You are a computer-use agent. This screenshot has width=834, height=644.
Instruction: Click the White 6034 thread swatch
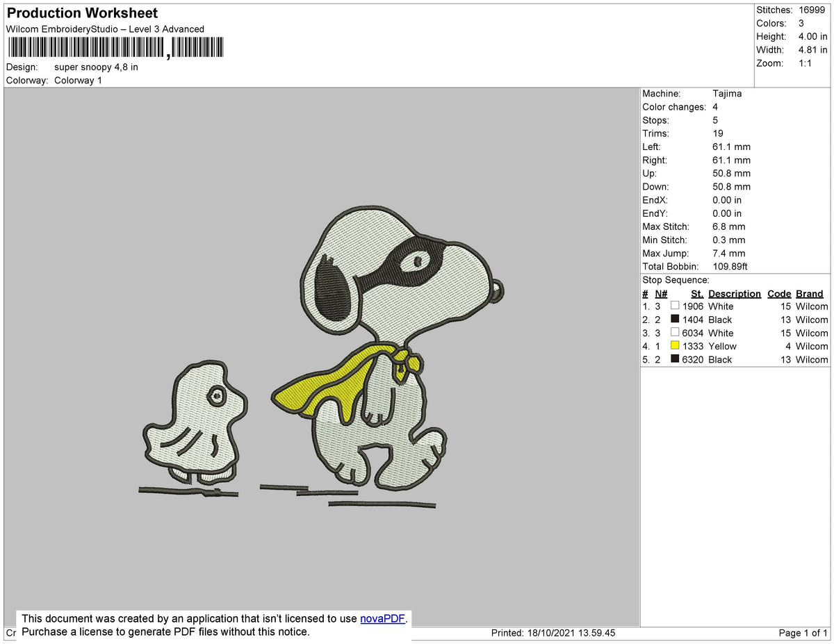[x=674, y=332]
